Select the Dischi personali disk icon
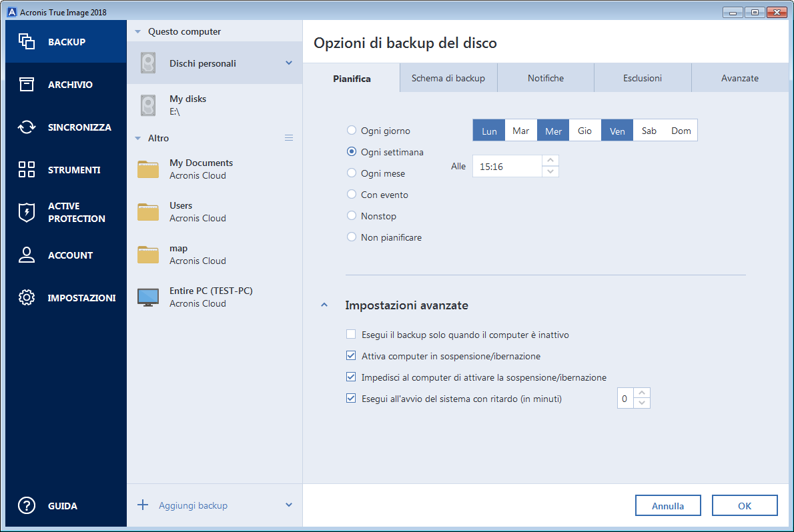The width and height of the screenshot is (794, 532). click(148, 63)
